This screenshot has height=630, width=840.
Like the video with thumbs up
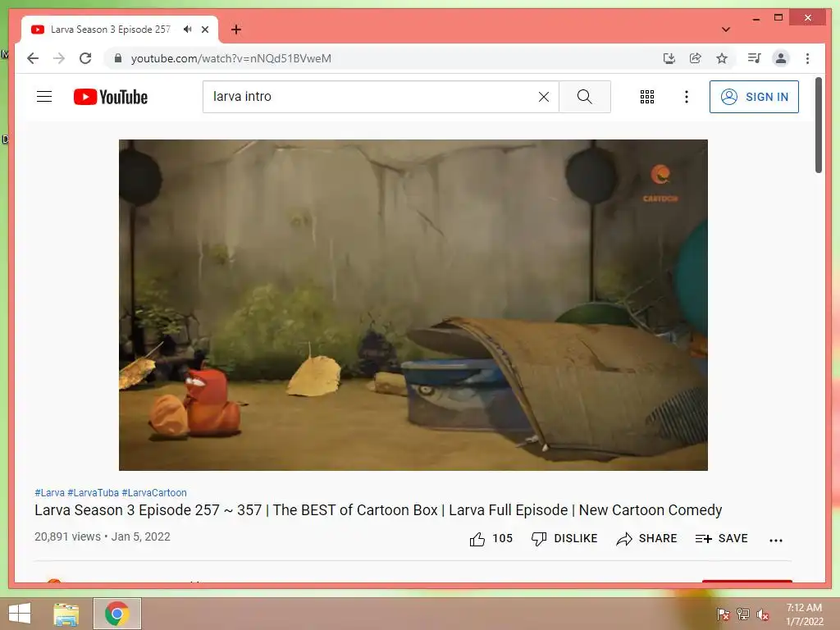[x=491, y=538]
